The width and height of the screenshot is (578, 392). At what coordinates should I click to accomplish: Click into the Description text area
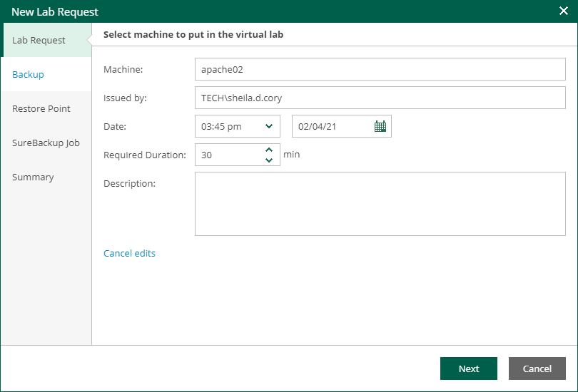click(x=380, y=204)
